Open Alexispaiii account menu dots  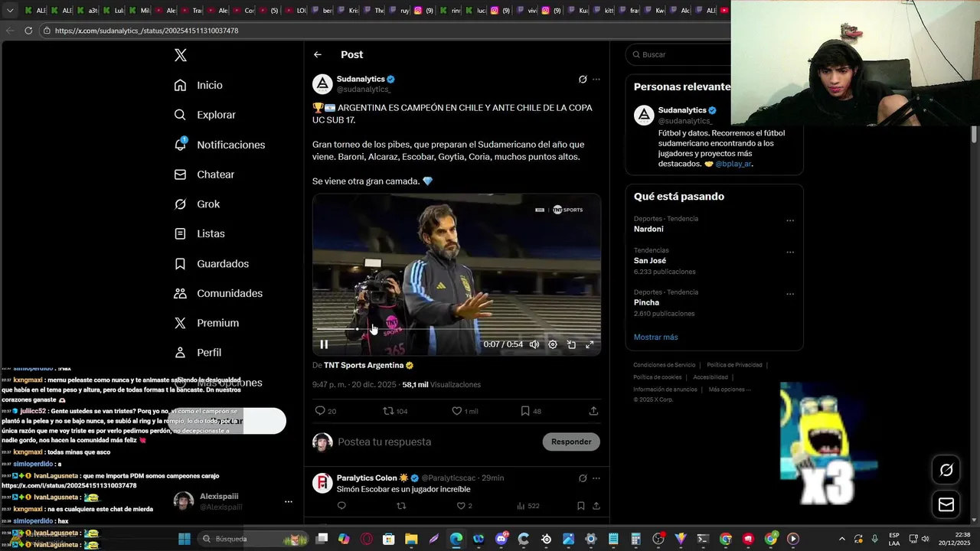(x=289, y=502)
